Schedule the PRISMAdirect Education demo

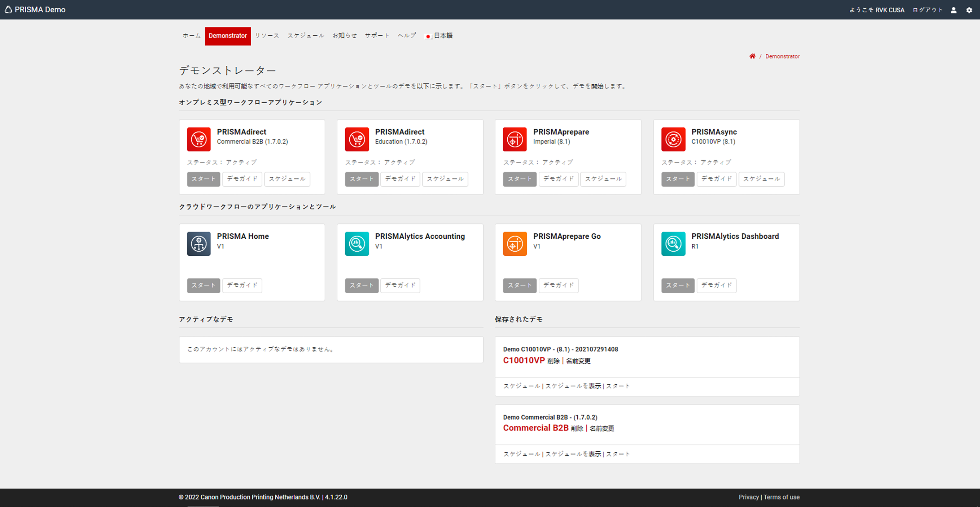tap(445, 179)
